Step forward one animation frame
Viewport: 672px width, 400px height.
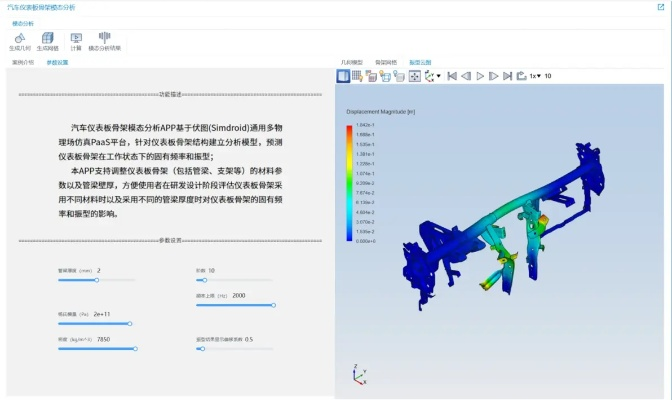click(x=494, y=76)
